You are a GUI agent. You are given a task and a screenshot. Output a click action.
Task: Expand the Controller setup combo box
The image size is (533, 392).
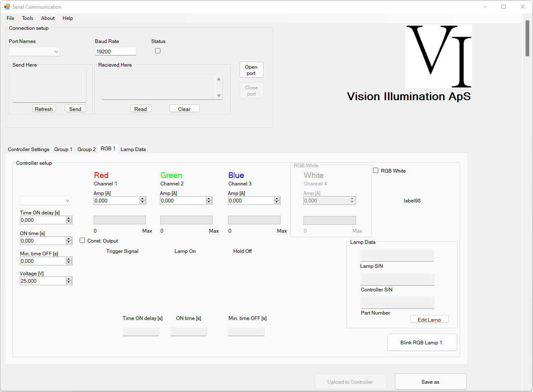(46, 200)
